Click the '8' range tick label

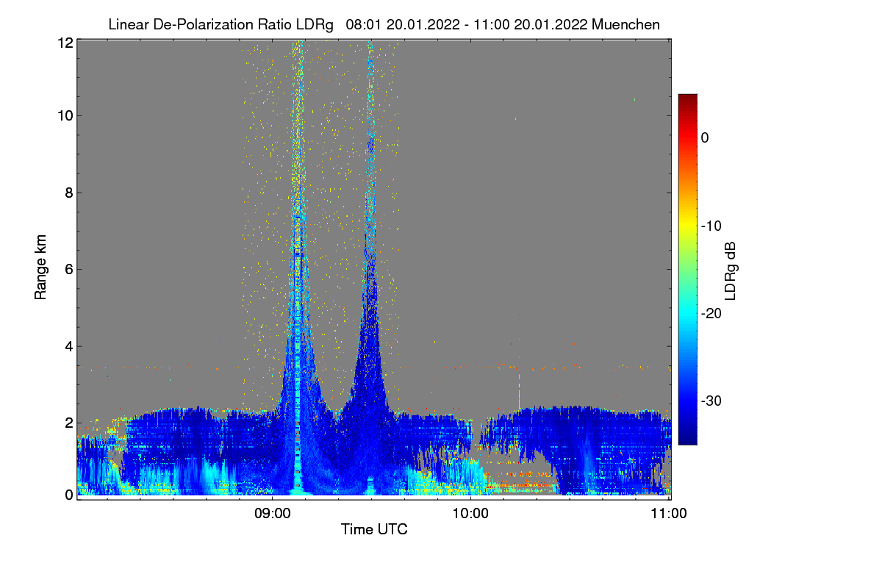[68, 193]
